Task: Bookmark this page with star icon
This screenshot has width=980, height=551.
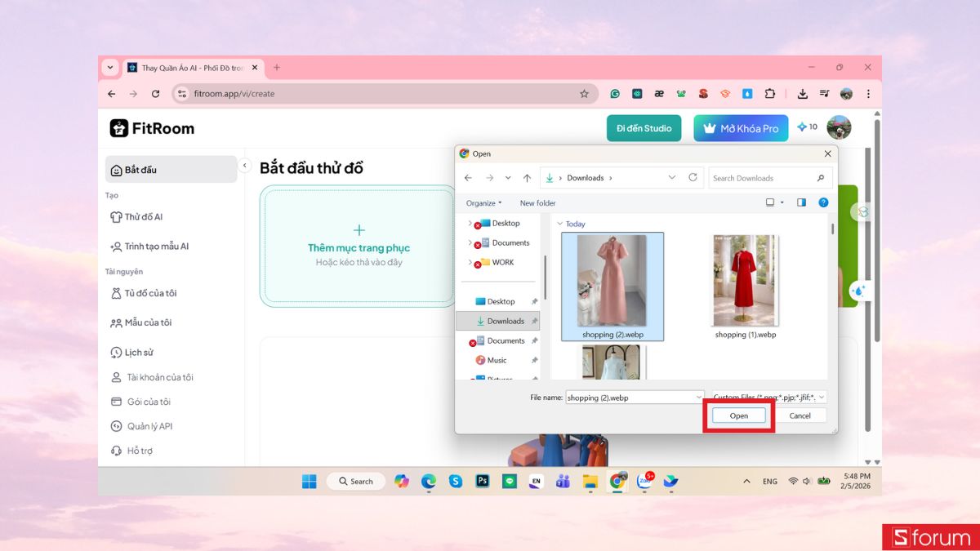Action: (584, 94)
